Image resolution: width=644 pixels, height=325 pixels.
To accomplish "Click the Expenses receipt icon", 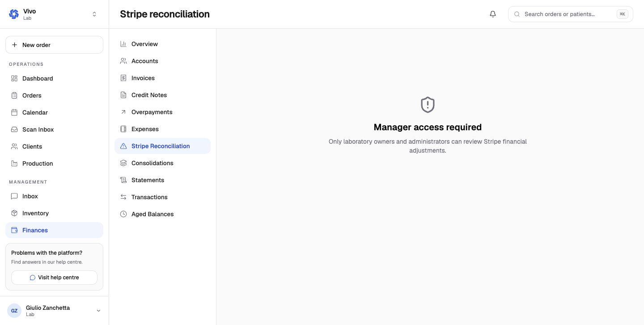I will click(x=123, y=129).
